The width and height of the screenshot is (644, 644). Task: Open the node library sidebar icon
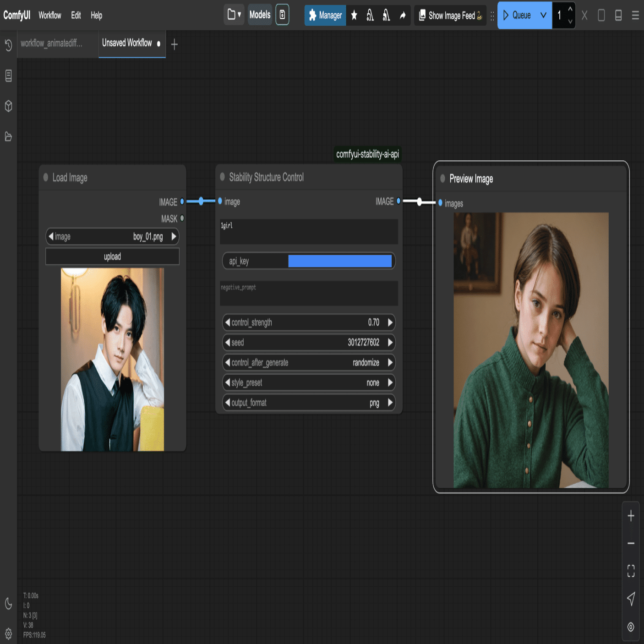[8, 76]
